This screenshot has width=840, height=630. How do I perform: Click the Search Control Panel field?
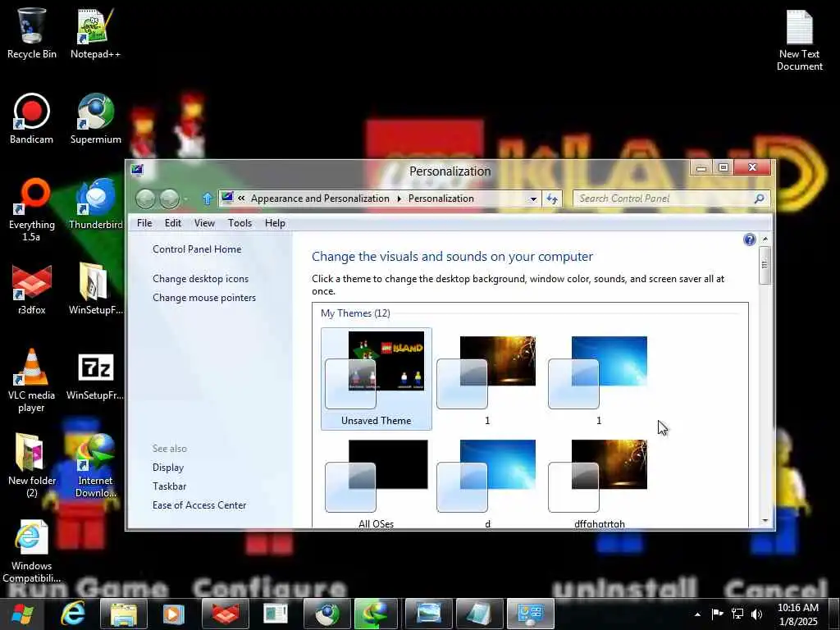coord(666,199)
